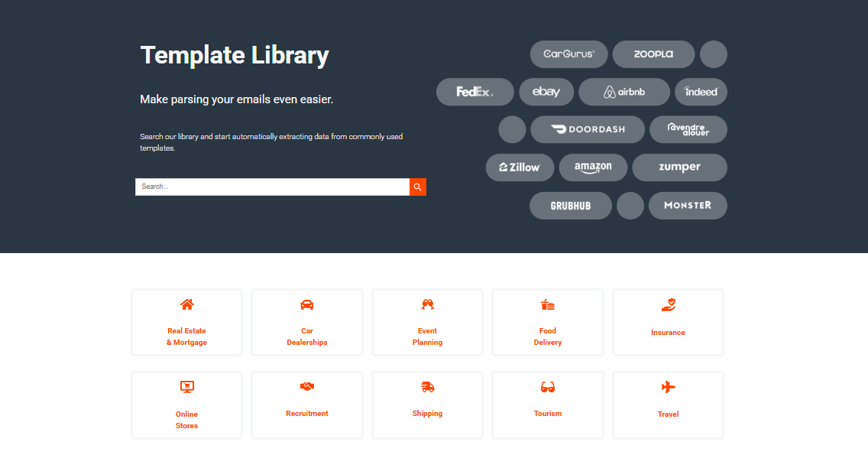Choose the avendre alouer logo pill
The height and width of the screenshot is (455, 868).
[688, 129]
